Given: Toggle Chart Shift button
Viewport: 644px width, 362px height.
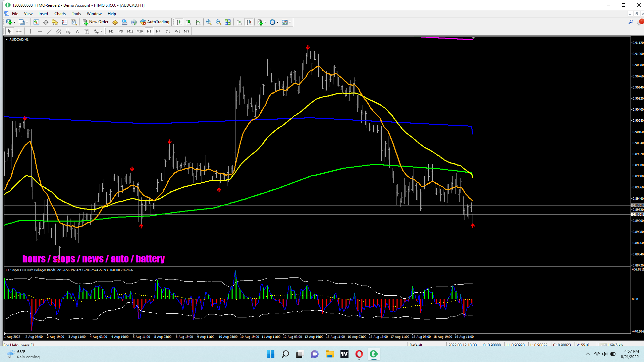Looking at the screenshot, I should click(x=249, y=22).
